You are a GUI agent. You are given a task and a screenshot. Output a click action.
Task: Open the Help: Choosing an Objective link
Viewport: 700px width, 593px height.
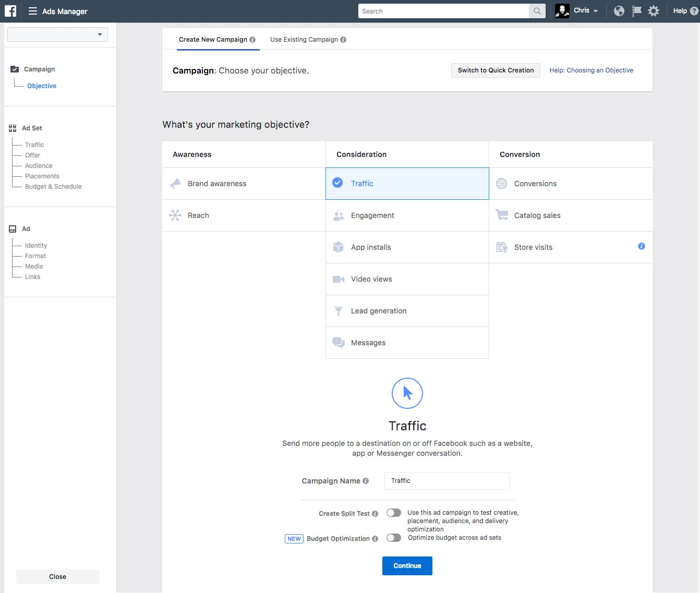click(592, 70)
